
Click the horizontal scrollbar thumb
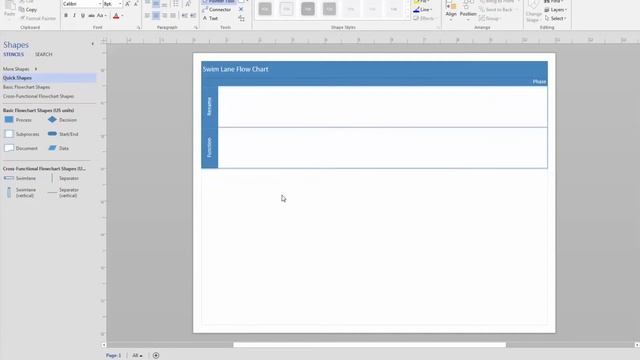[369, 345]
